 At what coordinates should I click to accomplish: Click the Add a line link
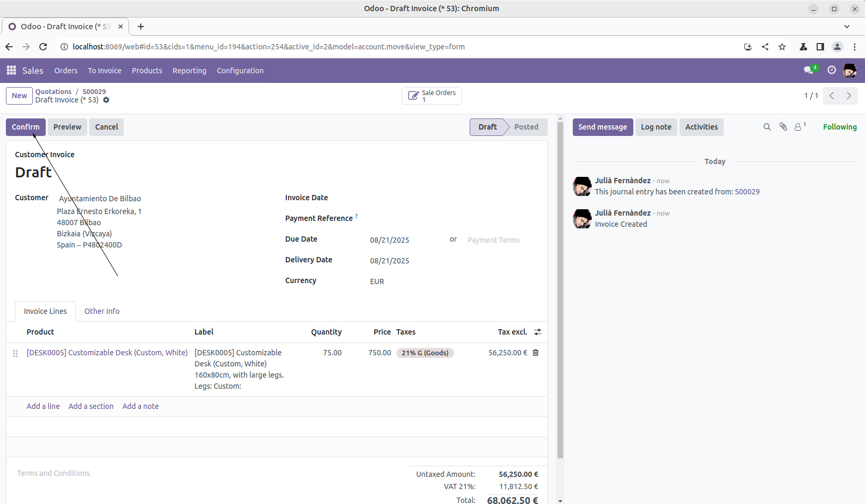[x=43, y=406]
